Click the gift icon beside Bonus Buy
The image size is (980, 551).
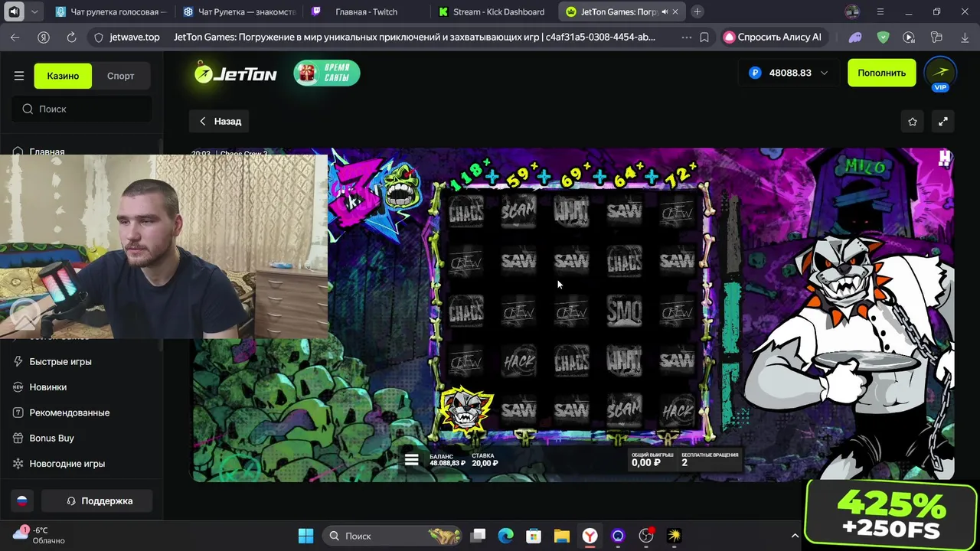(18, 438)
